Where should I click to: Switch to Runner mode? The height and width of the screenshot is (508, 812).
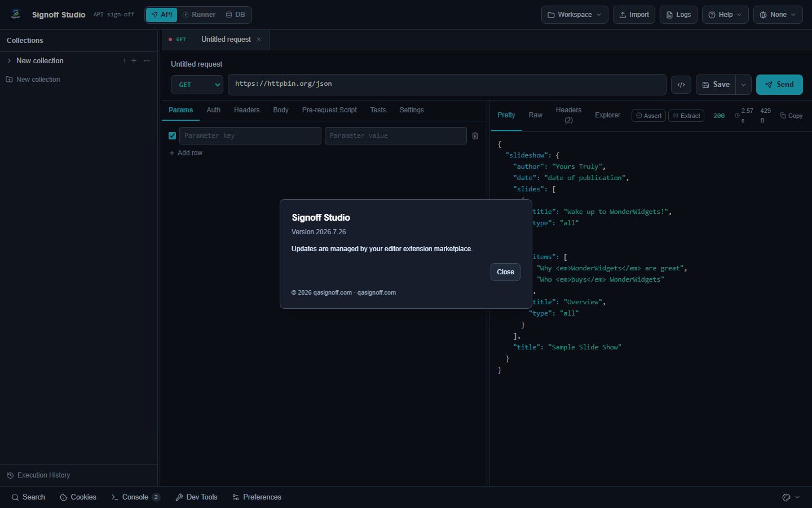coord(199,15)
